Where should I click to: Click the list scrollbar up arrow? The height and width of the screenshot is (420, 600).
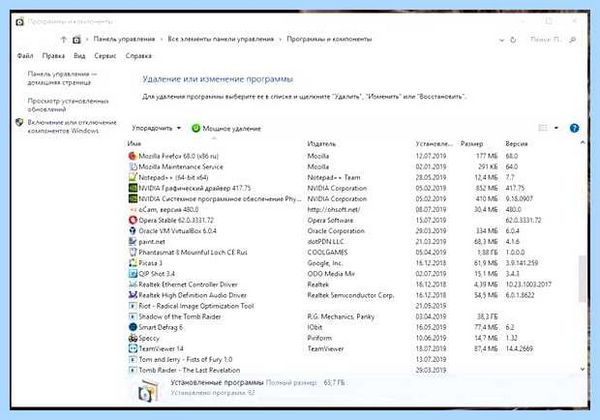582,143
